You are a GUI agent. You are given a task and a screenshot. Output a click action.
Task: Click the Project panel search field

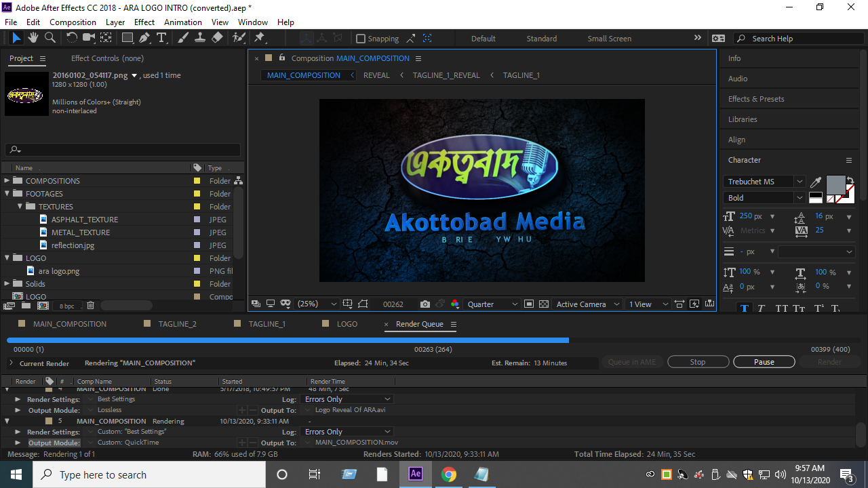tap(123, 150)
